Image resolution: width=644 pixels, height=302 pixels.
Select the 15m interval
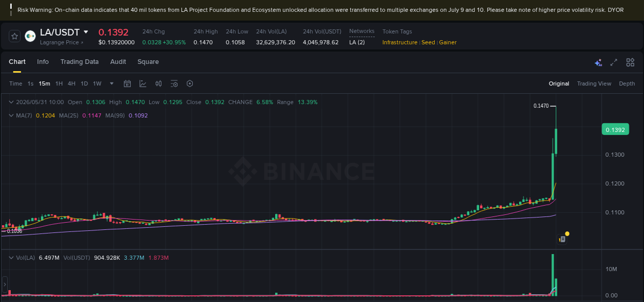[x=44, y=83]
